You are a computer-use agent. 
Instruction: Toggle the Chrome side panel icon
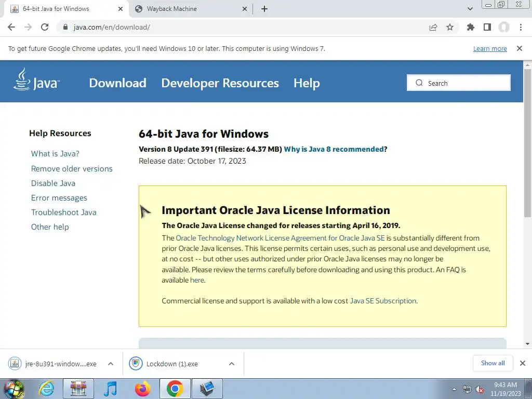click(487, 27)
